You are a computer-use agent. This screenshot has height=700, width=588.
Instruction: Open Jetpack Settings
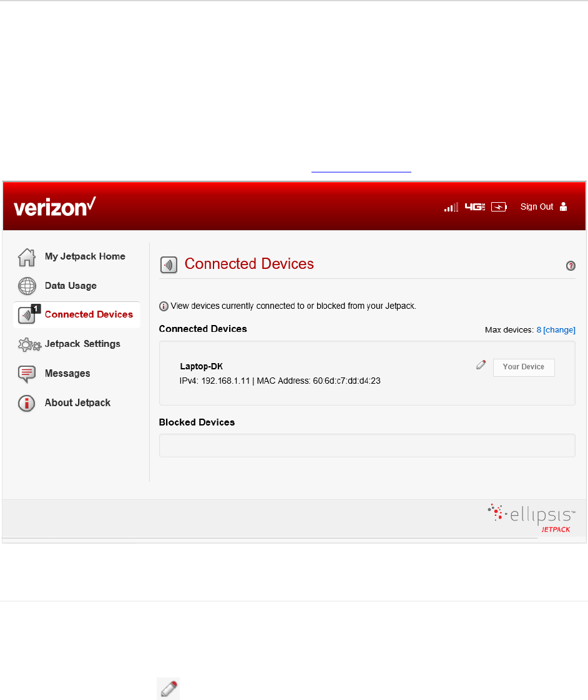[x=82, y=344]
